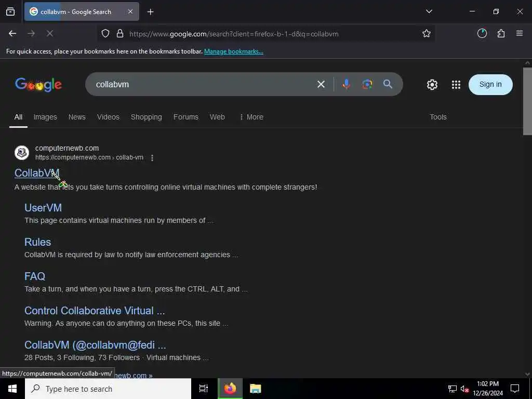
Task: Open the Rules sitelink
Action: click(x=37, y=242)
